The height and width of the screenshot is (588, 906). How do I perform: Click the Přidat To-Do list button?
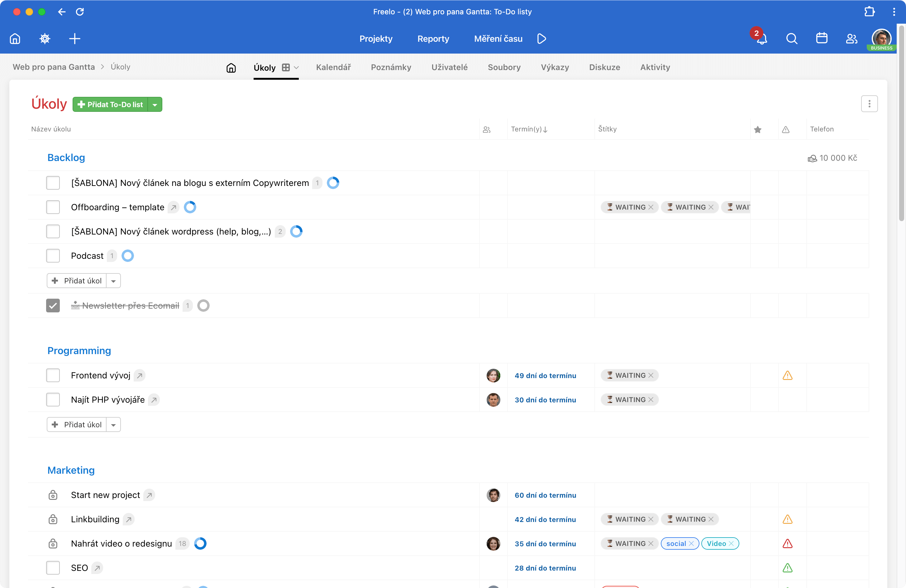pos(110,105)
